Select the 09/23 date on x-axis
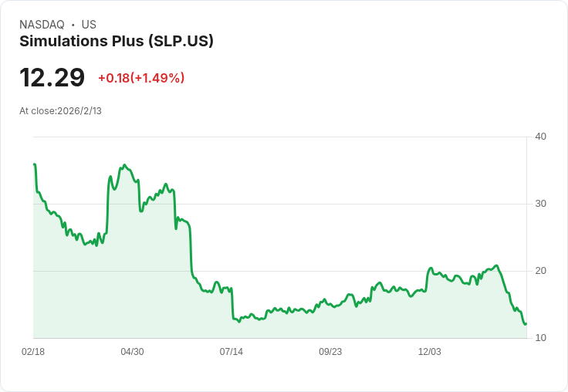 (x=330, y=352)
